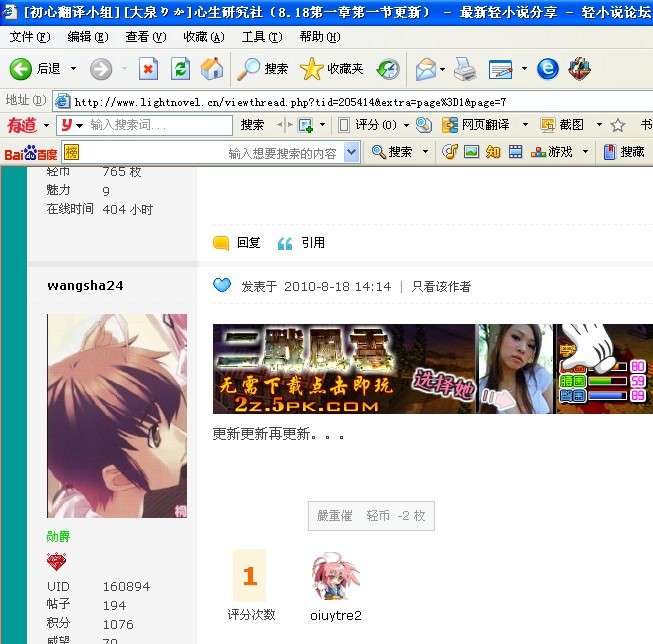Click 只看该作者 to filter by author

[x=441, y=286]
